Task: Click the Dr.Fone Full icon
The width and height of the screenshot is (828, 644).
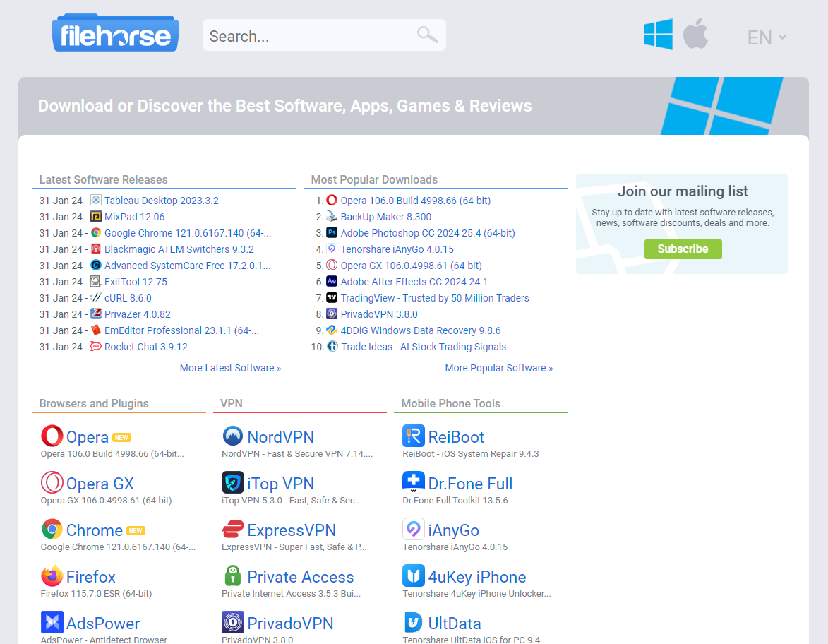Action: 414,482
